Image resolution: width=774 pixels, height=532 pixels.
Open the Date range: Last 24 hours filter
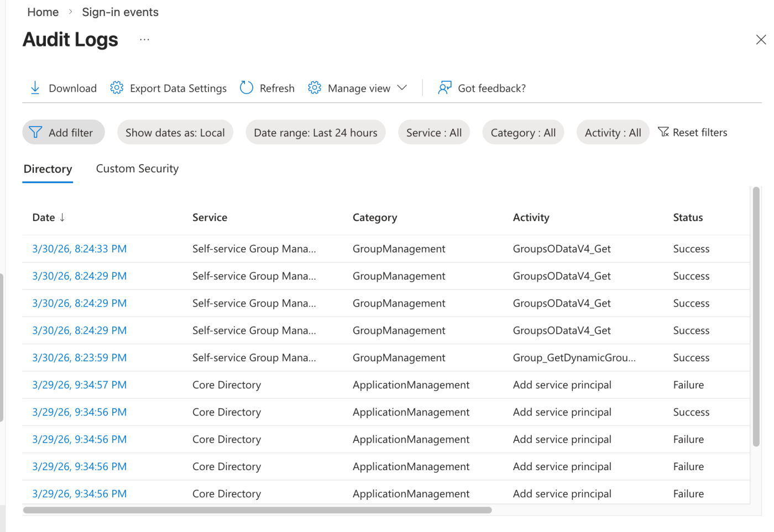(316, 133)
